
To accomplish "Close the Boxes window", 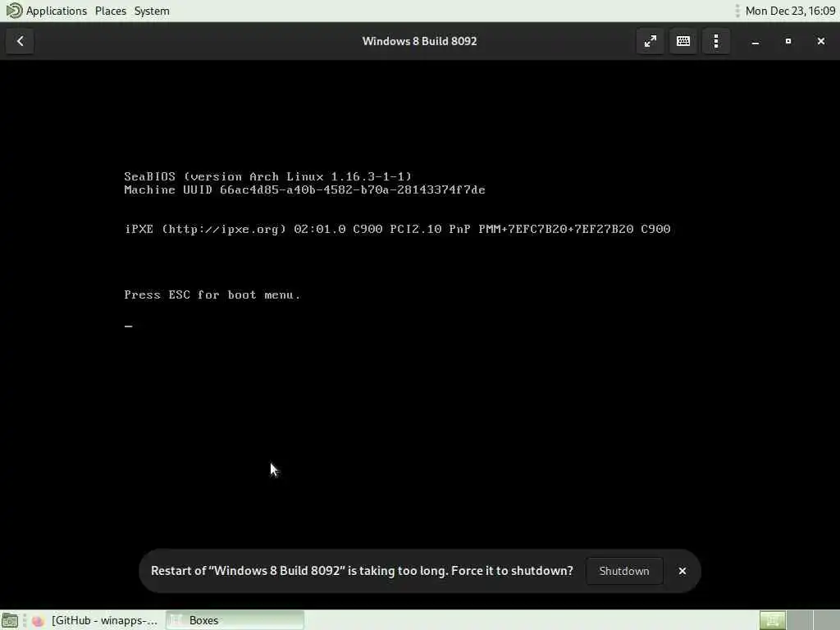I will click(820, 41).
